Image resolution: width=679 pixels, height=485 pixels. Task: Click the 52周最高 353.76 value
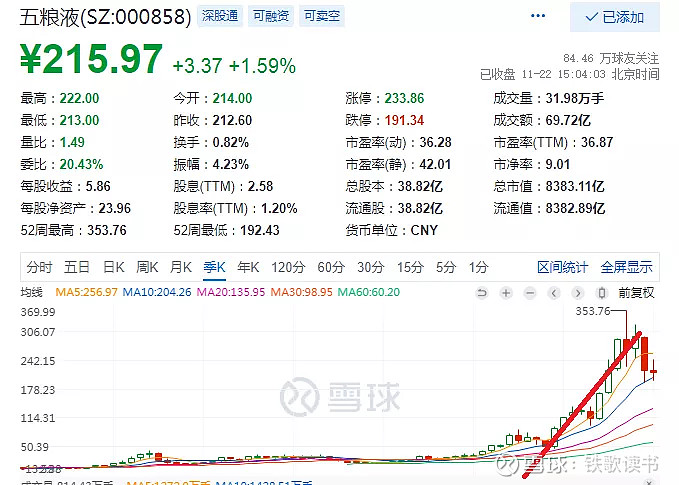pyautogui.click(x=107, y=230)
